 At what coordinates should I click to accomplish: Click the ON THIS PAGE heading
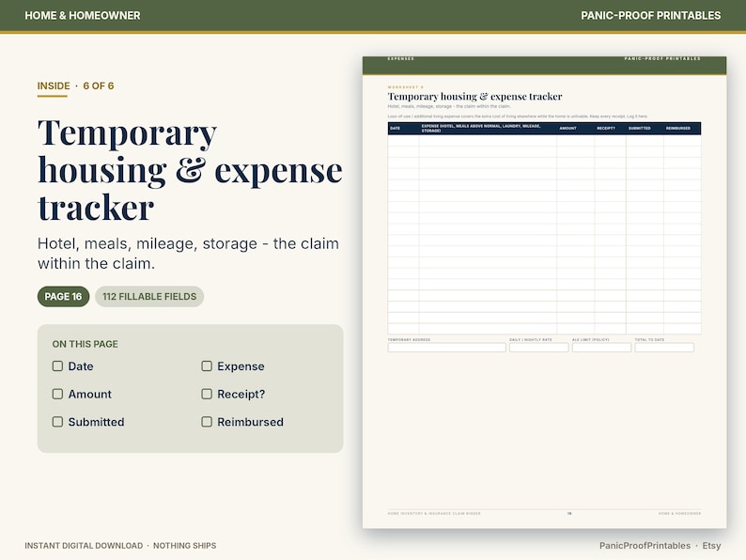pos(85,344)
